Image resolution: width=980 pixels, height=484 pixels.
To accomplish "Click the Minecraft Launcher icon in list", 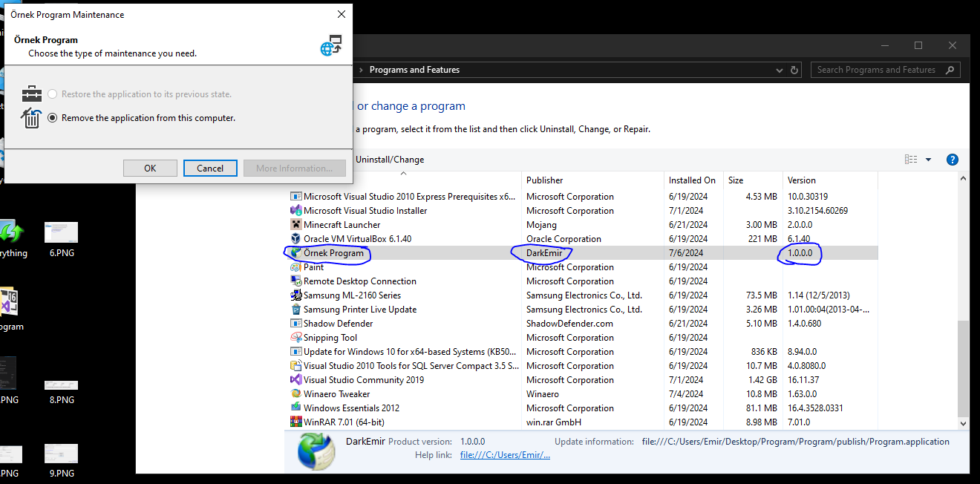I will tap(296, 225).
